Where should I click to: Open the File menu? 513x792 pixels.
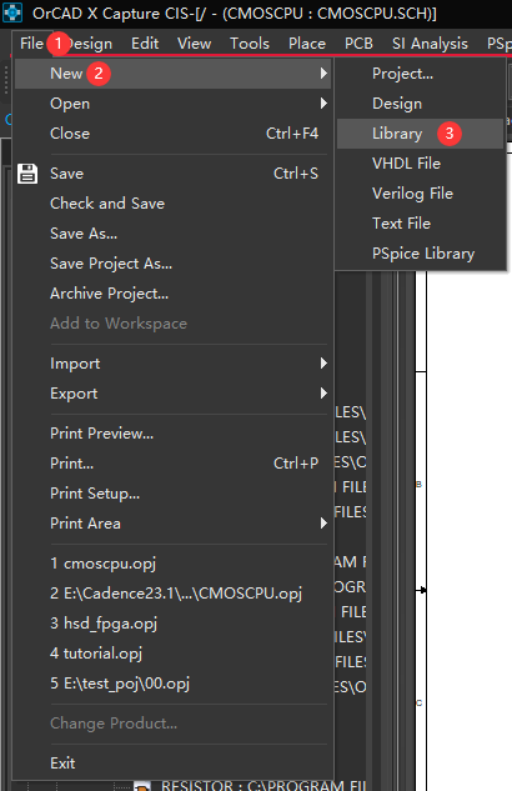point(31,43)
